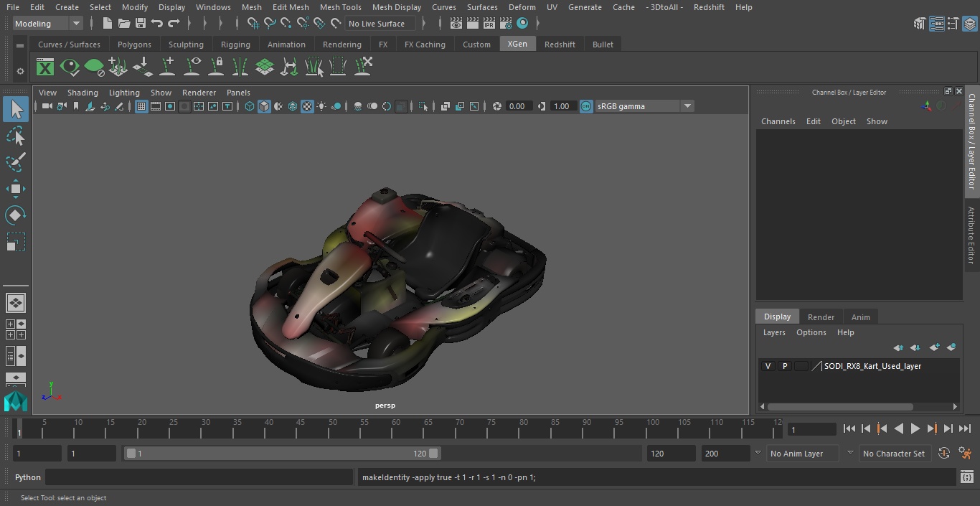Go to end of playback range
This screenshot has width=980, height=506.
(x=965, y=428)
